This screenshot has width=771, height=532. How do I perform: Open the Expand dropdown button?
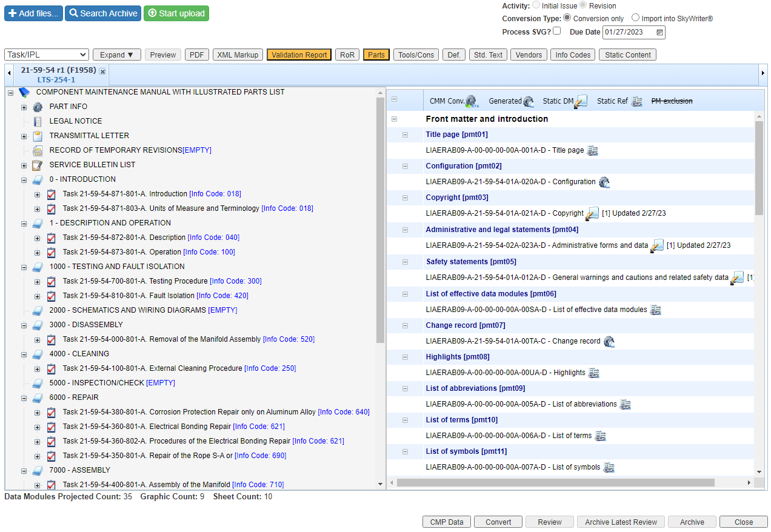coord(117,55)
